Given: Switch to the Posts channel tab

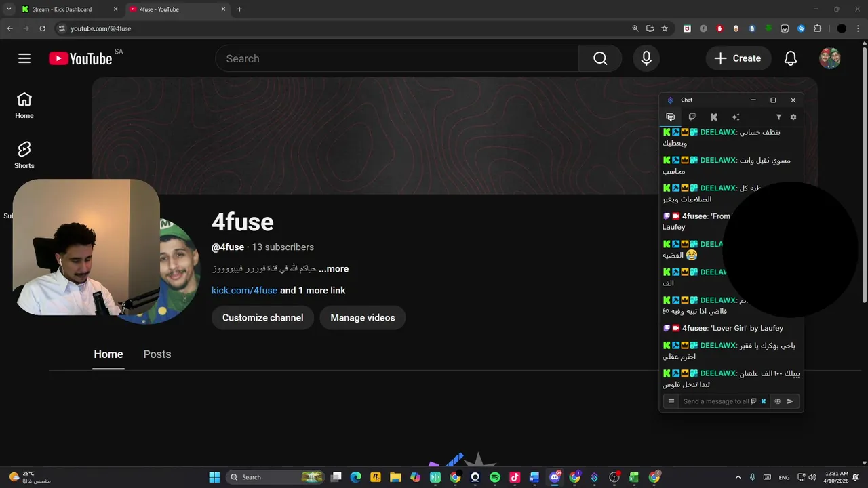Looking at the screenshot, I should coord(157,354).
